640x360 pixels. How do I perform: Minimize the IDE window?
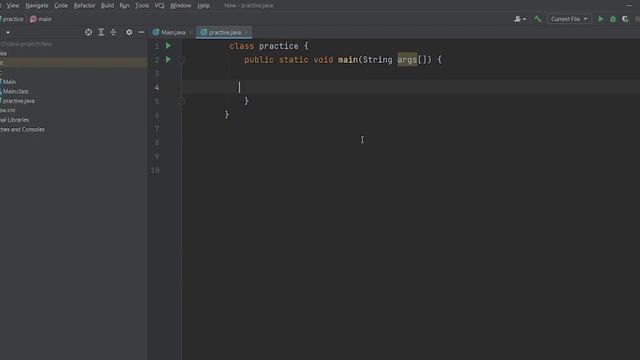(x=629, y=5)
